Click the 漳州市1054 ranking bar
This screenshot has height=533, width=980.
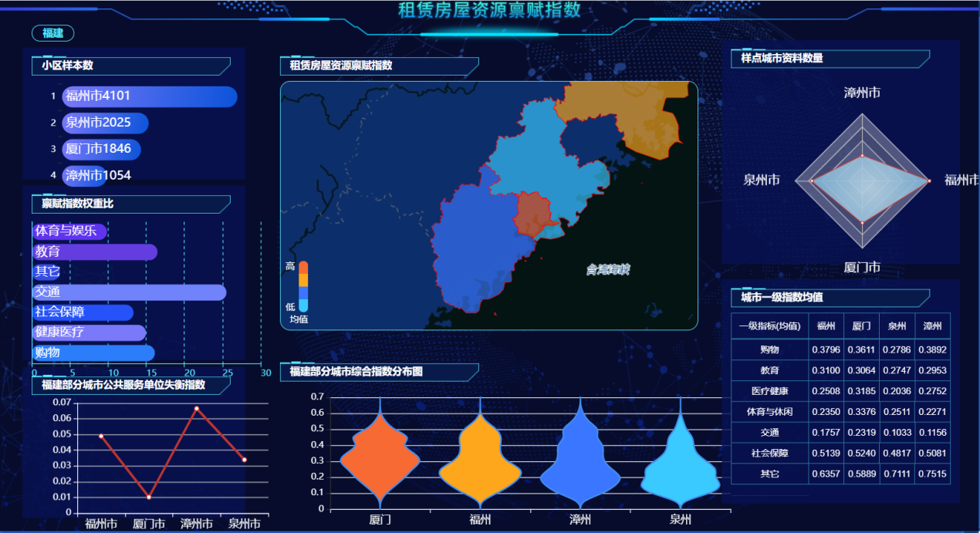pos(85,176)
